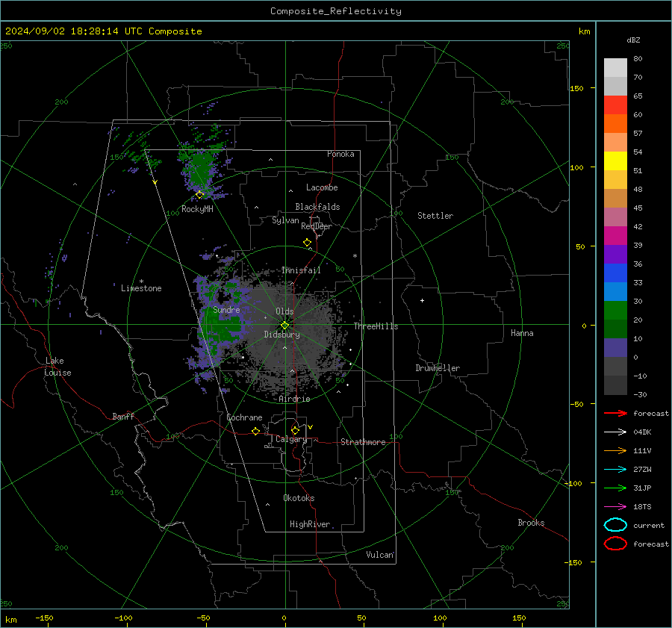Click the Drumheller city label

[x=438, y=368]
